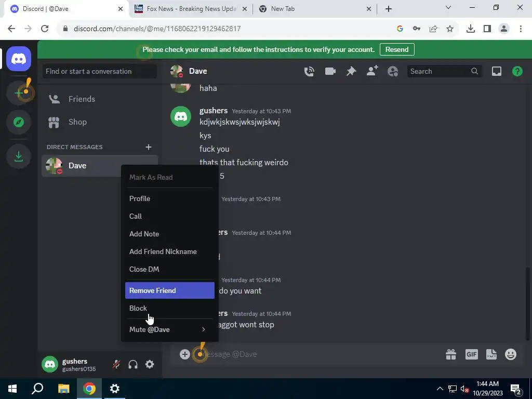
Task: Click the Resend verification email button
Action: coord(397,49)
